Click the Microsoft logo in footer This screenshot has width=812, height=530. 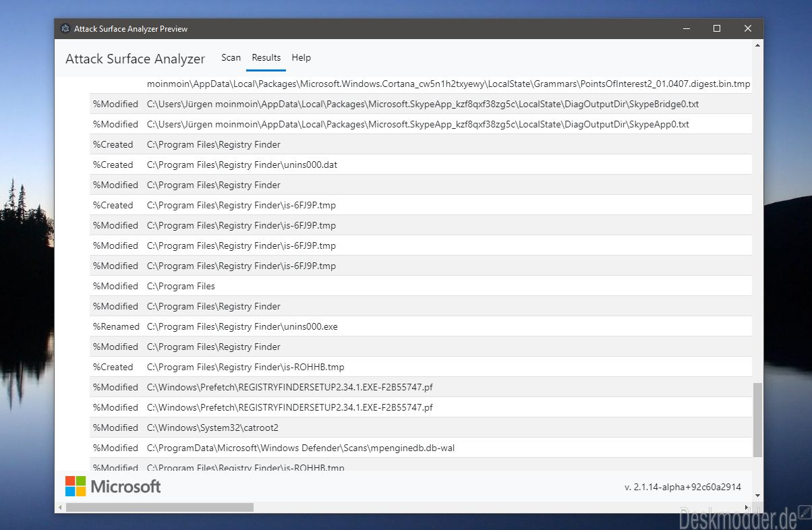113,486
